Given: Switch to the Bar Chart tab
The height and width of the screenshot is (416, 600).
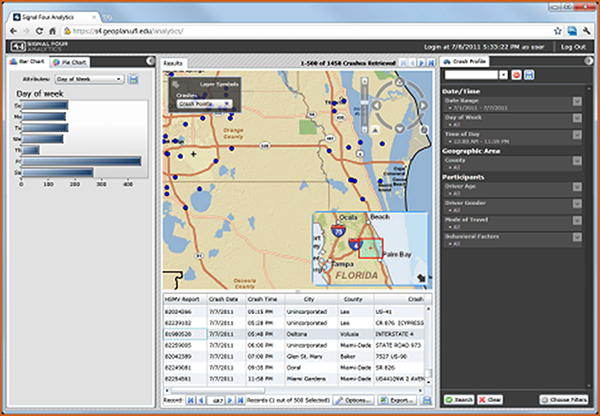Looking at the screenshot, I should (x=28, y=62).
